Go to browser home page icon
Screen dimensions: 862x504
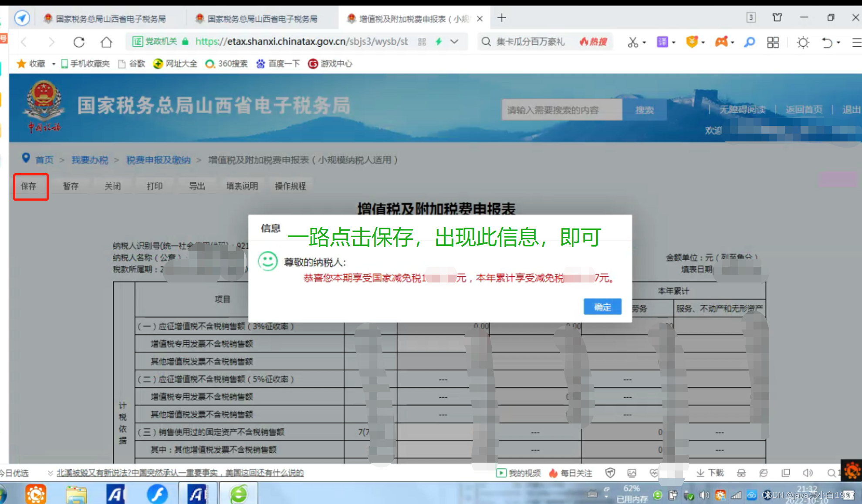tap(106, 42)
